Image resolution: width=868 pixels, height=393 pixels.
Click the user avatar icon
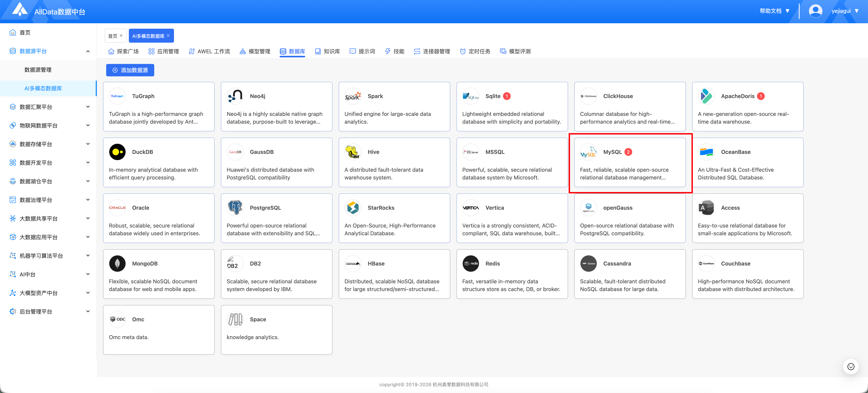[x=815, y=11]
